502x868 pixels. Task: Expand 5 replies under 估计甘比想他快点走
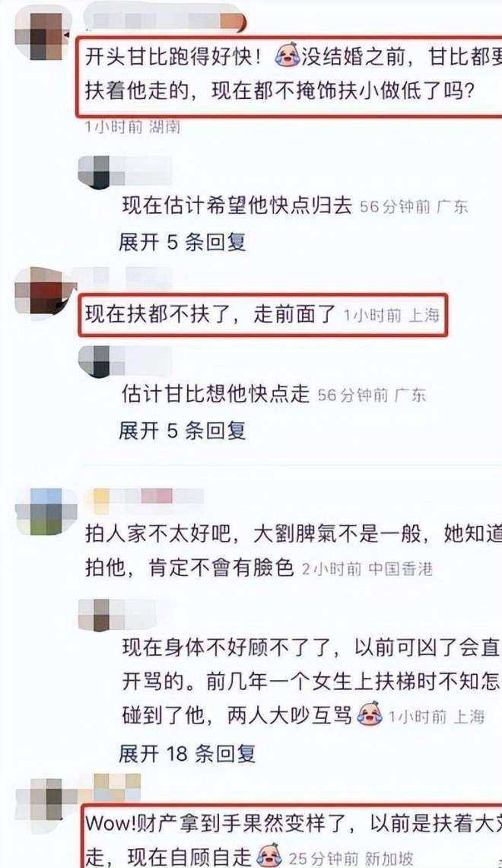(x=182, y=430)
